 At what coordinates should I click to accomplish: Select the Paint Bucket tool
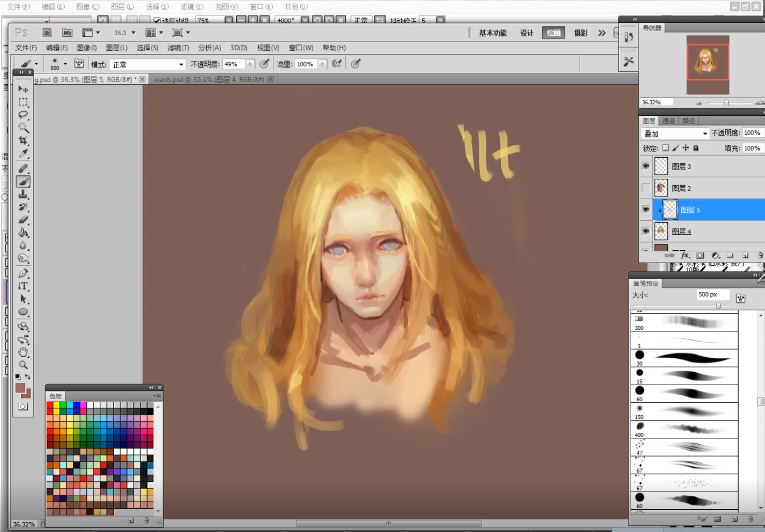(23, 233)
